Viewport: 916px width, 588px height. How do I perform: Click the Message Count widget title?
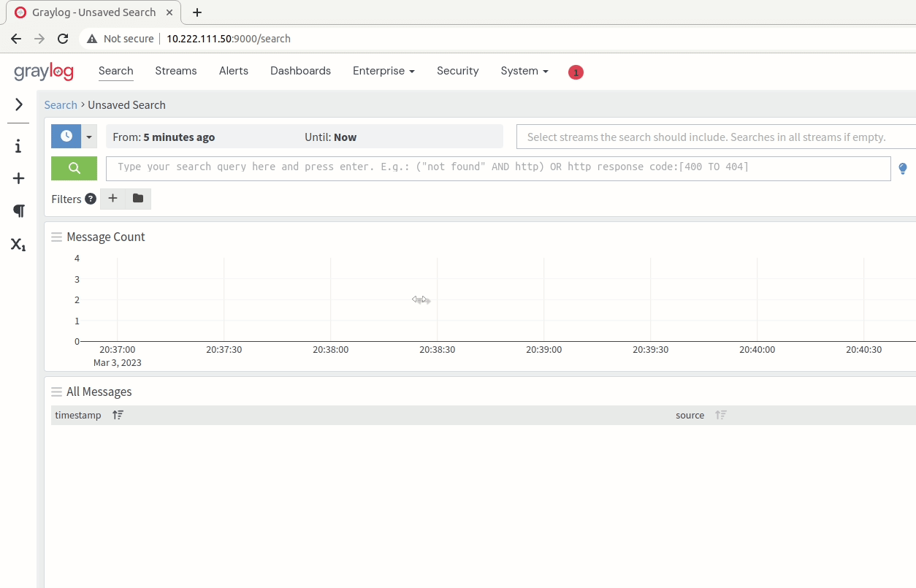click(x=106, y=237)
